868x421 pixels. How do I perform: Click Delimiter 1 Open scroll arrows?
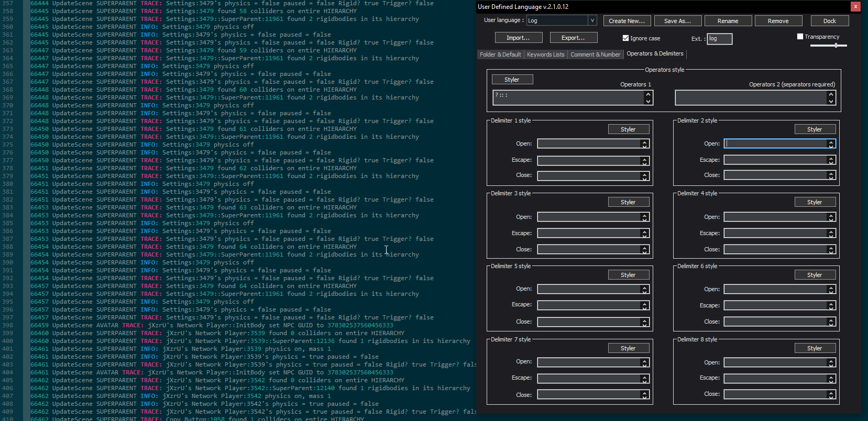point(645,143)
